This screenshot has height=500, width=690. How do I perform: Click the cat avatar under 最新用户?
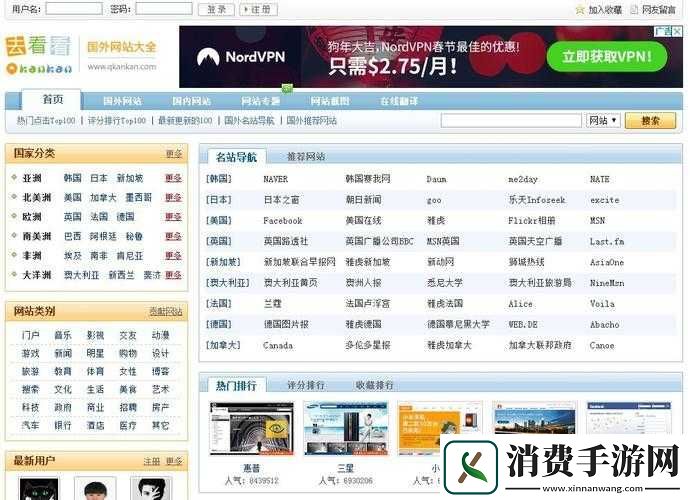coord(39,489)
